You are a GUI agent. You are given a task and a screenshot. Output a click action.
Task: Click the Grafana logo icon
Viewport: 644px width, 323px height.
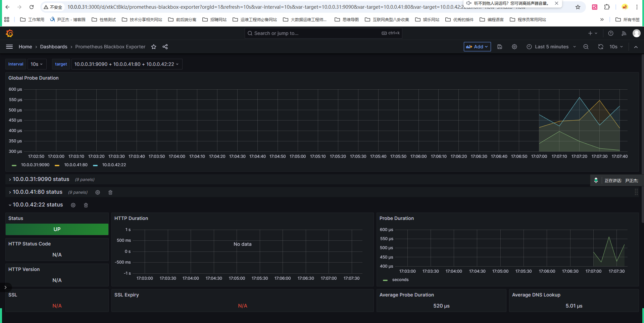tap(9, 33)
